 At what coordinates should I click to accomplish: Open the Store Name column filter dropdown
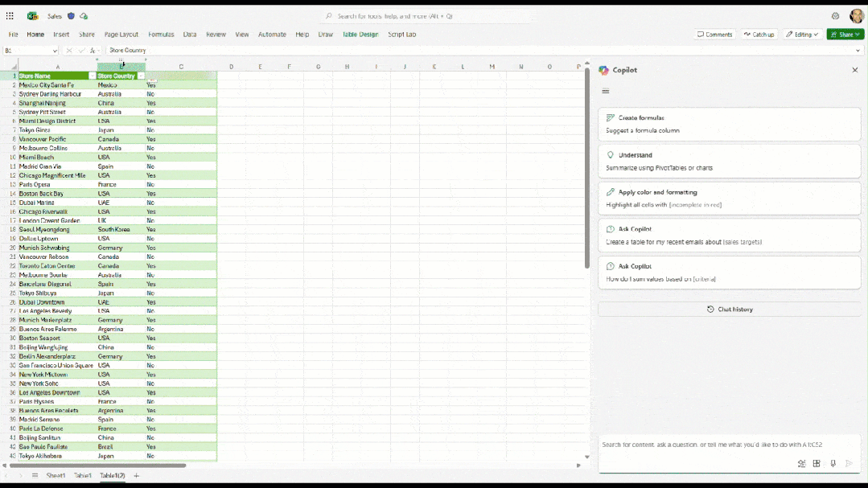92,76
